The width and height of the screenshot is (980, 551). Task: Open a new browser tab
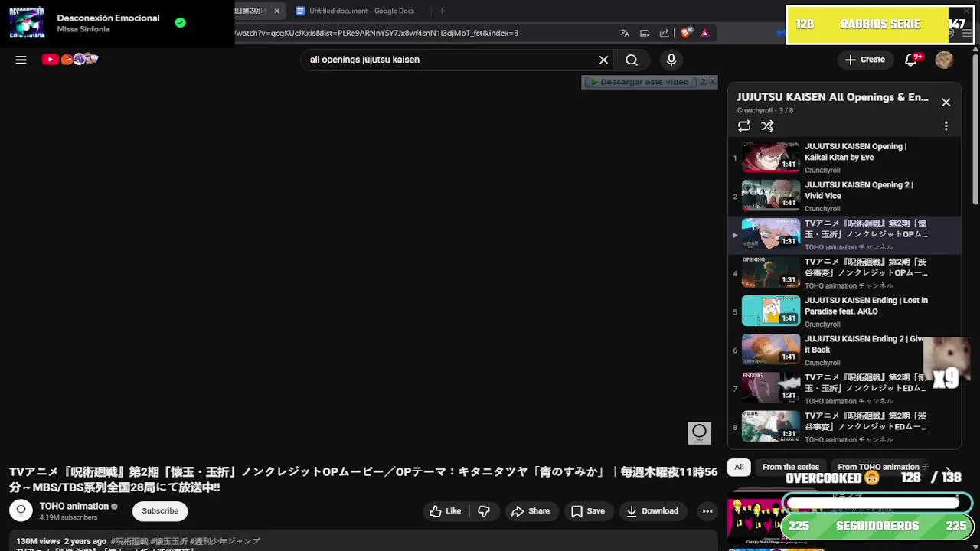pyautogui.click(x=442, y=11)
